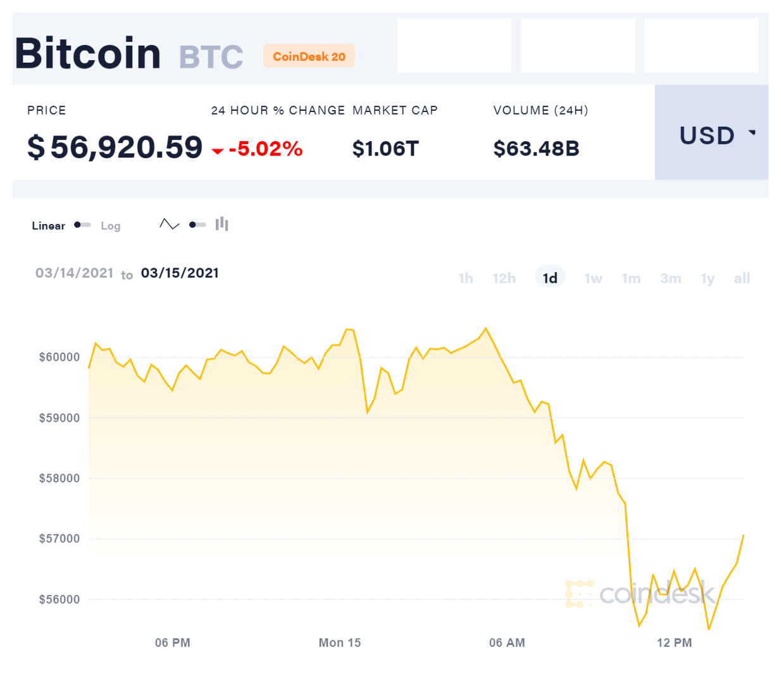Select the line chart icon
The height and width of the screenshot is (700, 781).
click(x=169, y=224)
